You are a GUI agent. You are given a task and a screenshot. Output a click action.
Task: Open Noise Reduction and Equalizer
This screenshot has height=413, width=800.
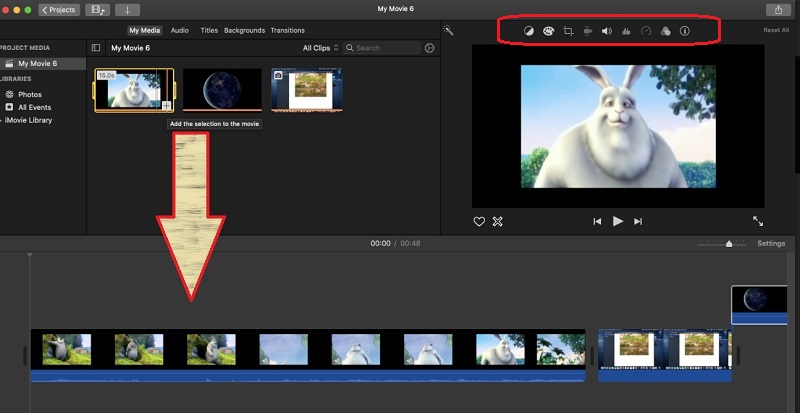pyautogui.click(x=626, y=31)
